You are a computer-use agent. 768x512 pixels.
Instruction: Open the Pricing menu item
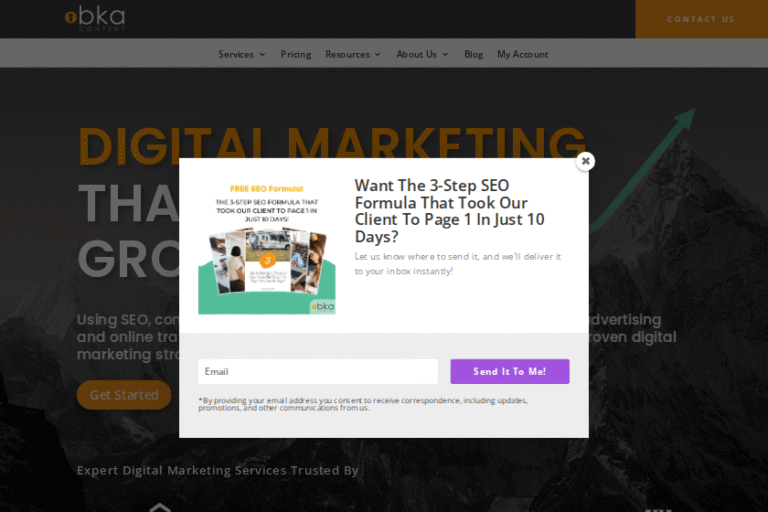296,54
